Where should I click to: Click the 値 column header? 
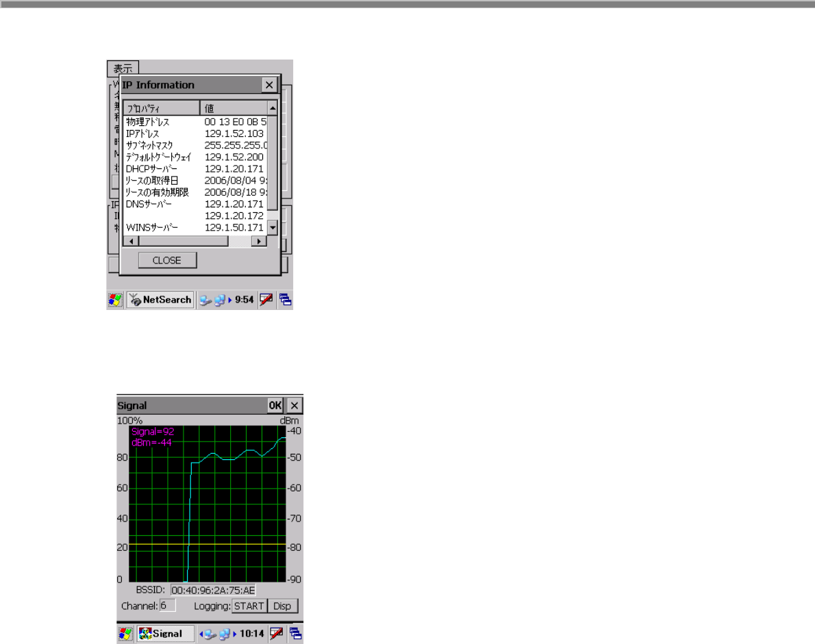[x=234, y=108]
